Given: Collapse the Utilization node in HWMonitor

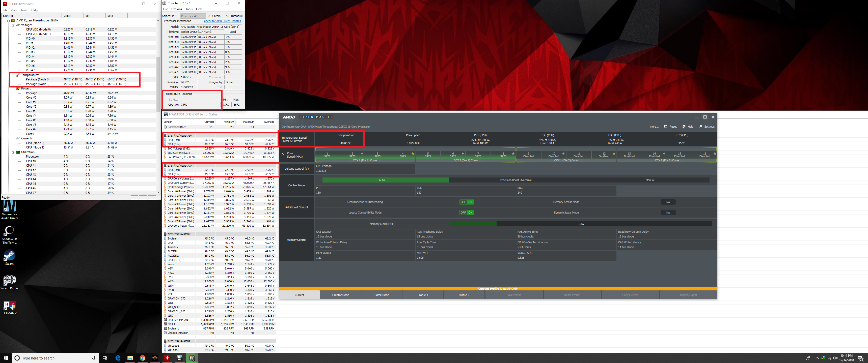Looking at the screenshot, I should [x=13, y=152].
